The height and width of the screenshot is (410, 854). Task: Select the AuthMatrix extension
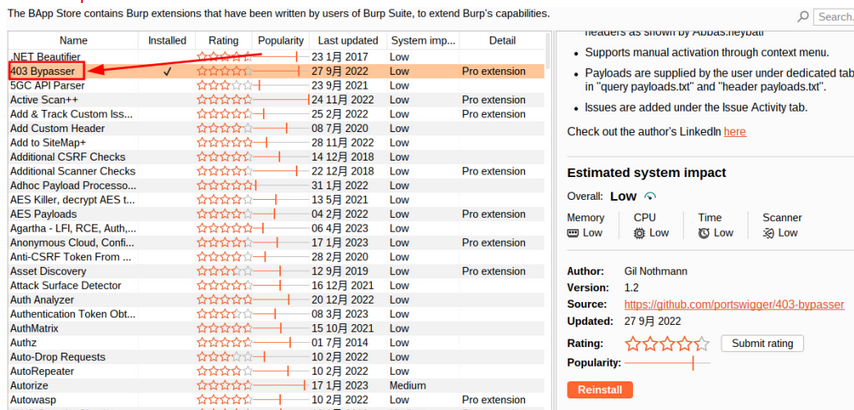(276, 328)
